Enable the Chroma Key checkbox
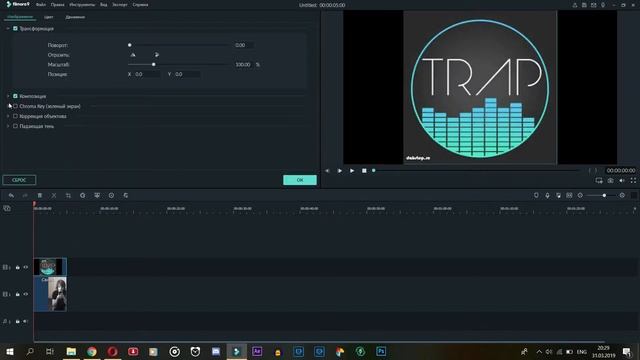Screen dimensions: 640x360 (15, 106)
